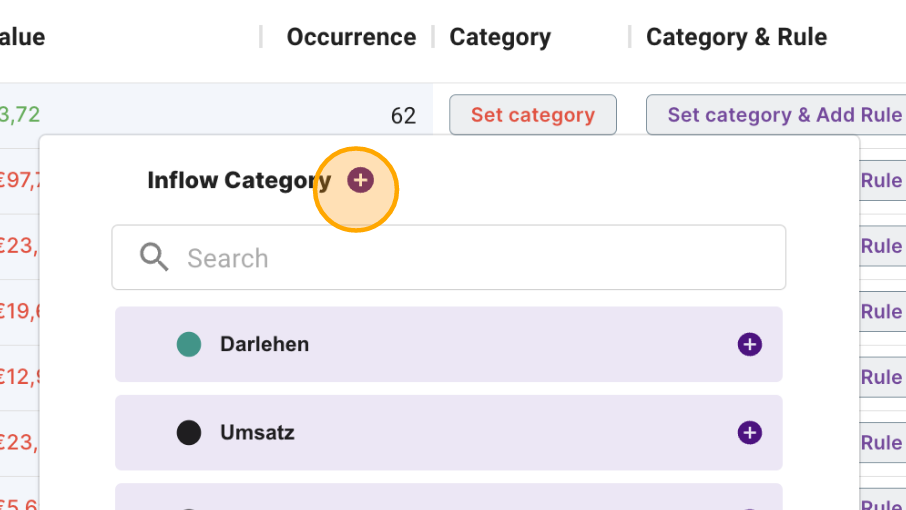Click the Category & Rule column header
This screenshot has width=906, height=510.
tap(737, 37)
